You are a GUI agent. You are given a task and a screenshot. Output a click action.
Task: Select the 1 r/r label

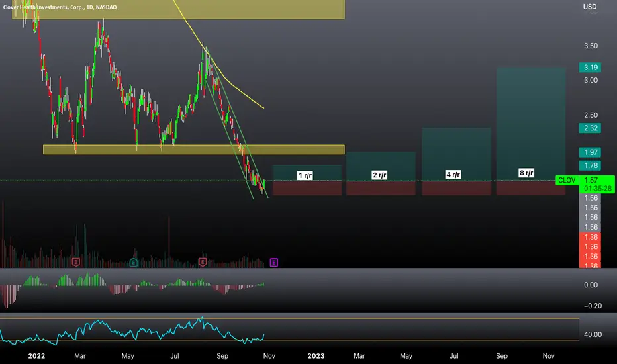coord(305,175)
